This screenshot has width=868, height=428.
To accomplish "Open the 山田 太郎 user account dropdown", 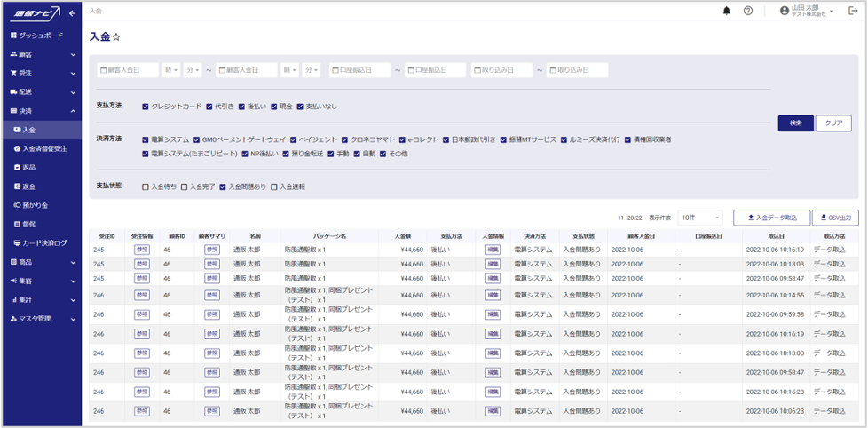I will pos(808,11).
